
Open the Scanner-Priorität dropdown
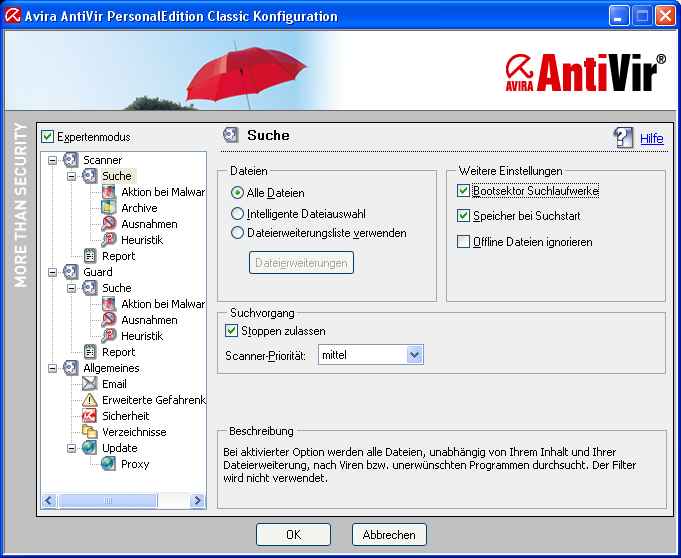point(415,355)
